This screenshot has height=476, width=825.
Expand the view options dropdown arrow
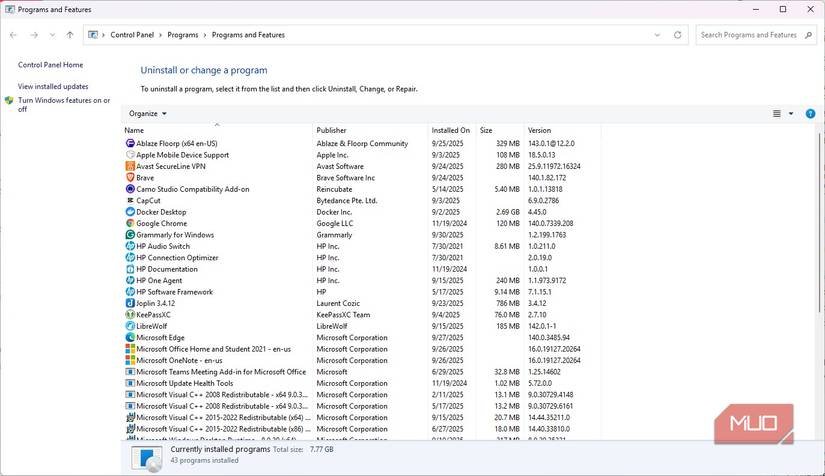coord(791,114)
